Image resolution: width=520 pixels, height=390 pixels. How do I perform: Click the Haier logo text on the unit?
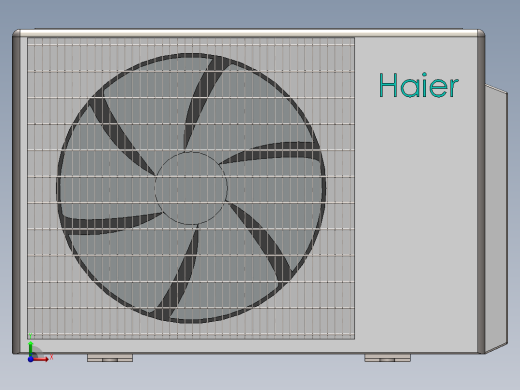coord(419,85)
